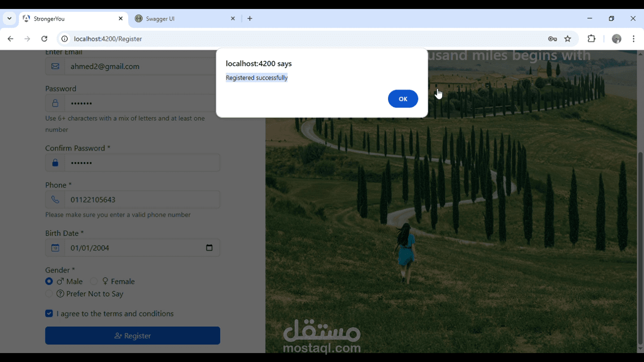Click the 'Birth Date *' label
Image resolution: width=644 pixels, height=362 pixels.
[x=65, y=233]
